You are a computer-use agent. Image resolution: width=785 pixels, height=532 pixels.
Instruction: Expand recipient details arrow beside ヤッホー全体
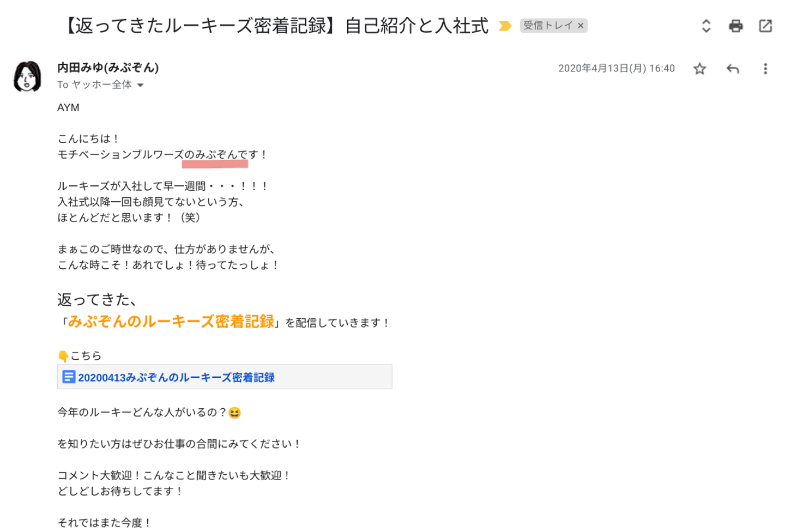(141, 85)
